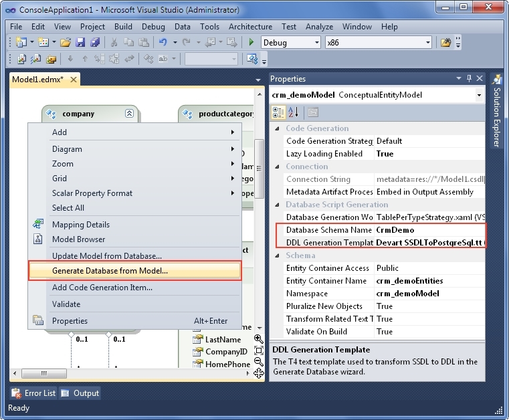509x420 pixels.
Task: Click the Error List icon
Action: [x=16, y=393]
